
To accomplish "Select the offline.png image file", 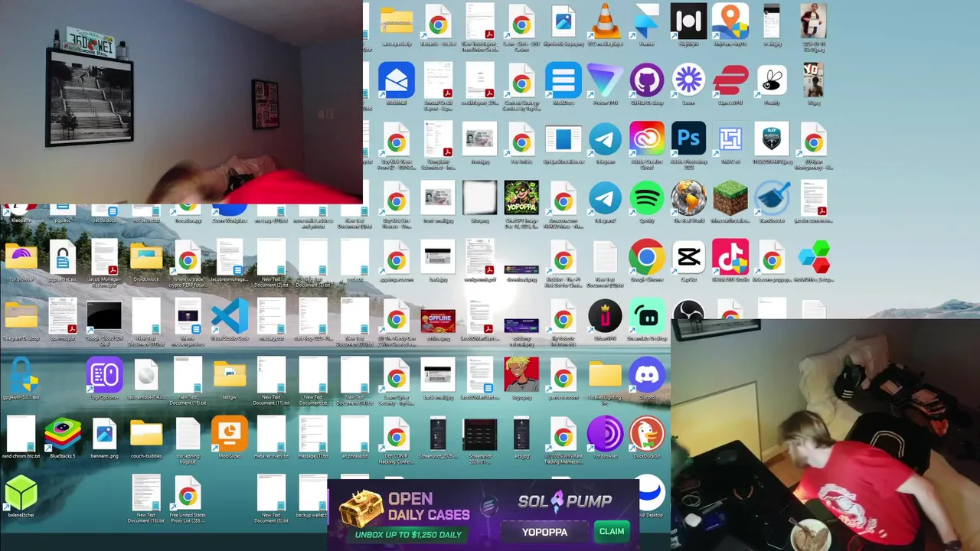I will (x=438, y=320).
